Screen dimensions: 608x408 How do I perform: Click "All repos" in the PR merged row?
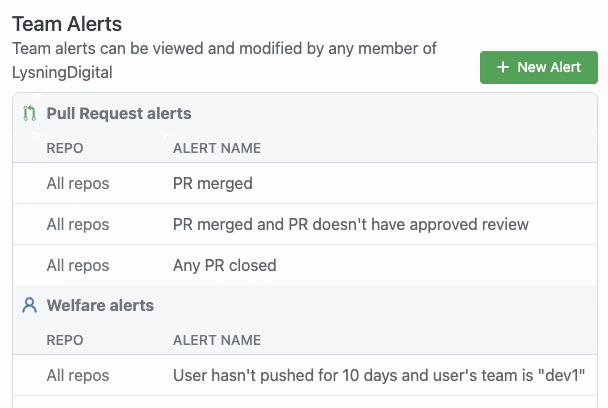pyautogui.click(x=78, y=184)
